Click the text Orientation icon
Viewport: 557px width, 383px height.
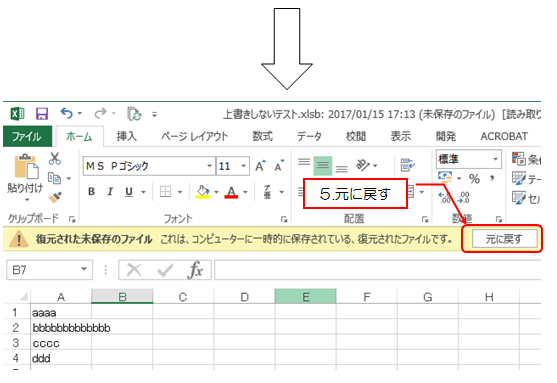click(363, 165)
